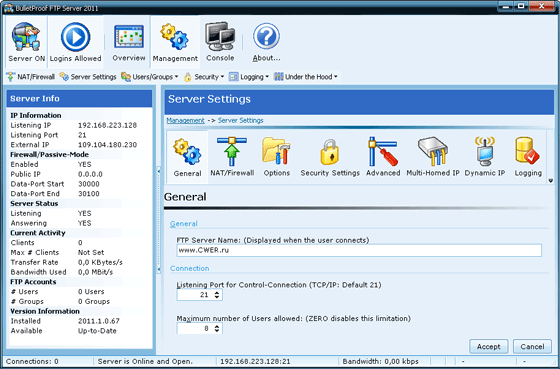The width and height of the screenshot is (560, 369).
Task: Click the Maximum number of Users field
Action: pos(195,329)
